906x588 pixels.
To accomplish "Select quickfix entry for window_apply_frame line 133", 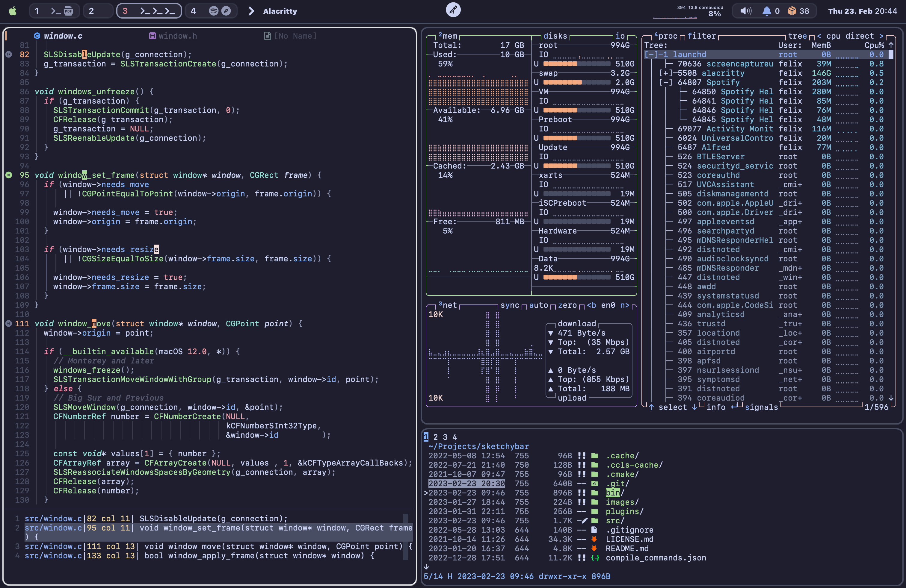I will (199, 556).
